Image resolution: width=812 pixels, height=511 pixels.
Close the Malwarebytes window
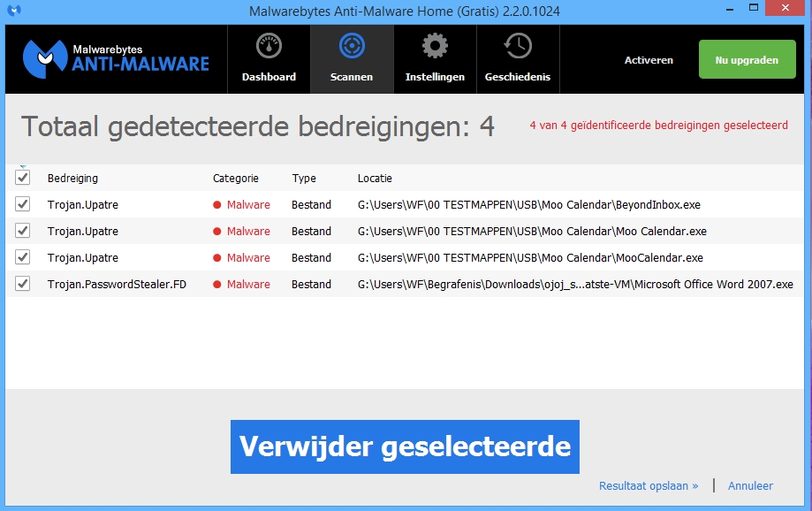point(785,8)
